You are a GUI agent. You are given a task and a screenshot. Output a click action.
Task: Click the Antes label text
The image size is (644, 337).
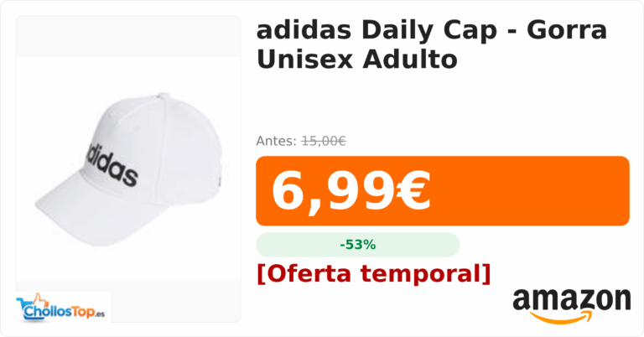pyautogui.click(x=276, y=141)
